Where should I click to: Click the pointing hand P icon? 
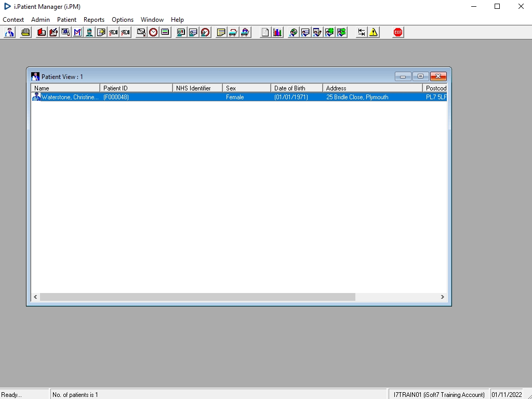tap(125, 32)
